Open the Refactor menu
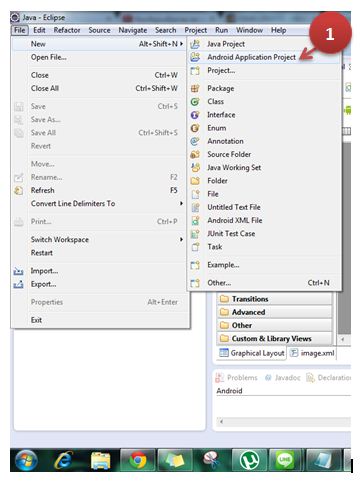 [67, 30]
